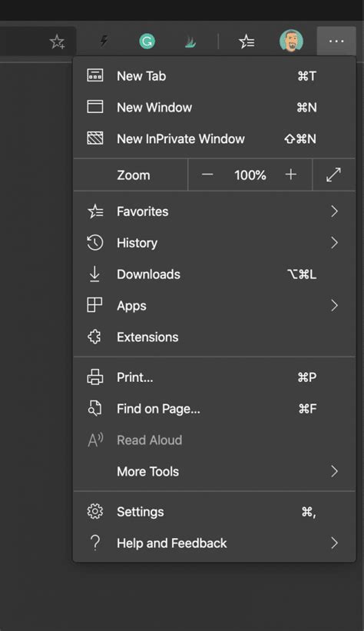This screenshot has height=631, width=364.
Task: Open the profile avatar menu
Action: coord(291,41)
